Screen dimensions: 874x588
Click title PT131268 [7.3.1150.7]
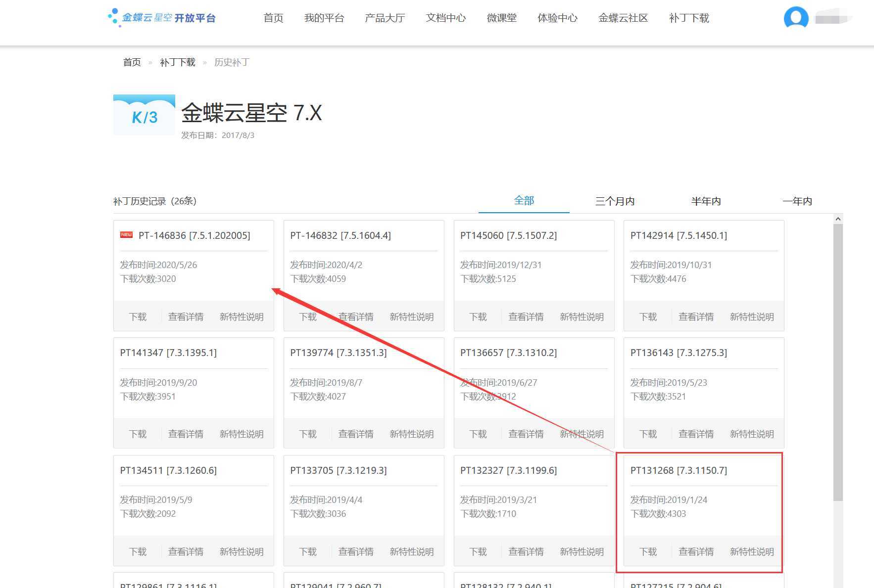(x=679, y=470)
